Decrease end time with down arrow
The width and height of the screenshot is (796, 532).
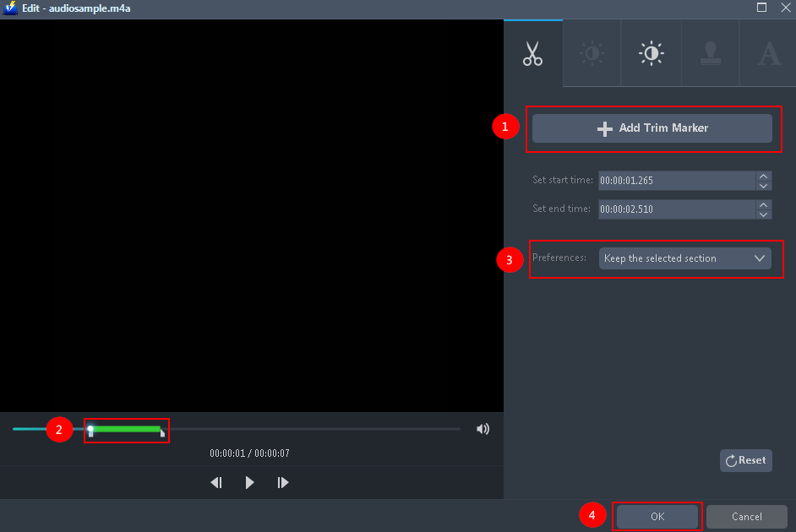click(764, 214)
